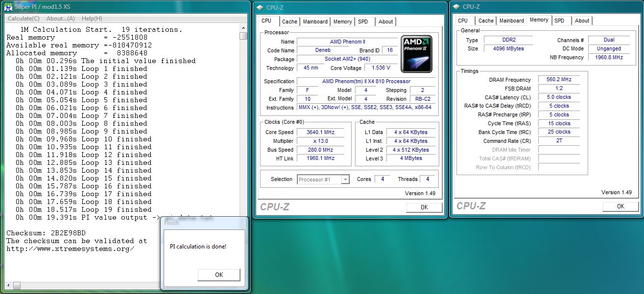644x294 pixels.
Task: Switch to Cache tab in Memory CPU-Z window
Action: tap(486, 21)
